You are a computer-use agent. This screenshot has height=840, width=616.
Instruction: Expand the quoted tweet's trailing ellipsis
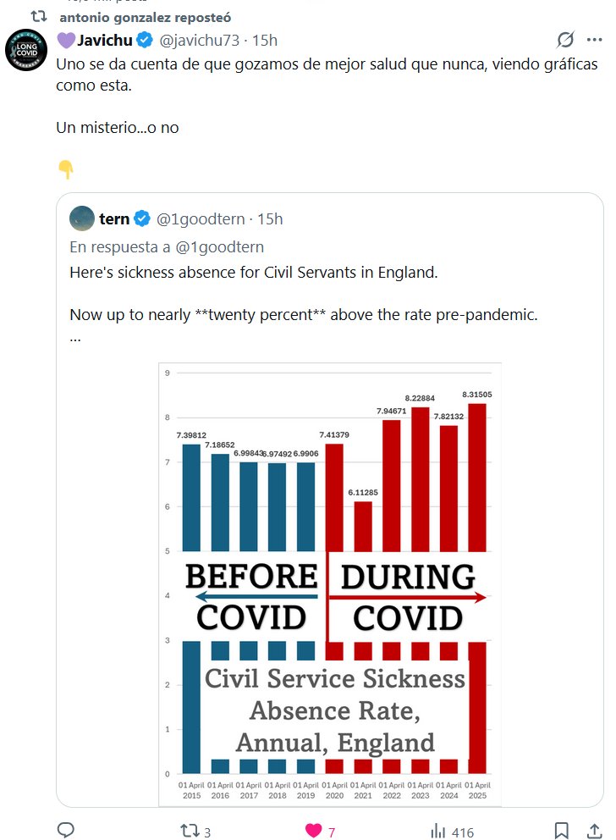pyautogui.click(x=75, y=337)
